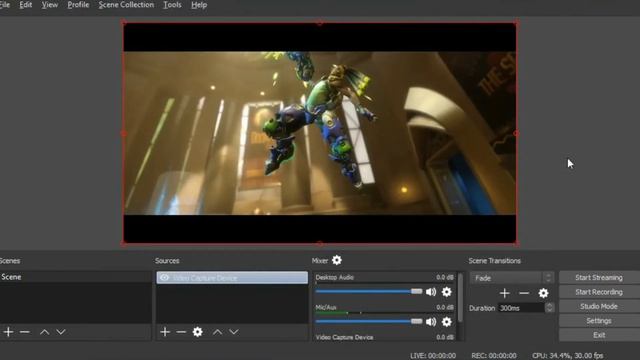The width and height of the screenshot is (640, 360).
Task: Click the video preview canvas
Action: tap(320, 133)
